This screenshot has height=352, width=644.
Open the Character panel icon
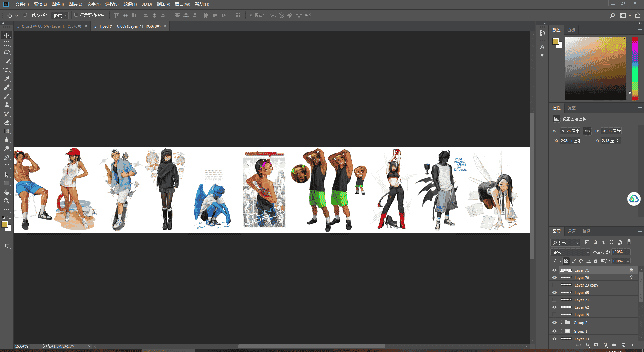[x=543, y=47]
